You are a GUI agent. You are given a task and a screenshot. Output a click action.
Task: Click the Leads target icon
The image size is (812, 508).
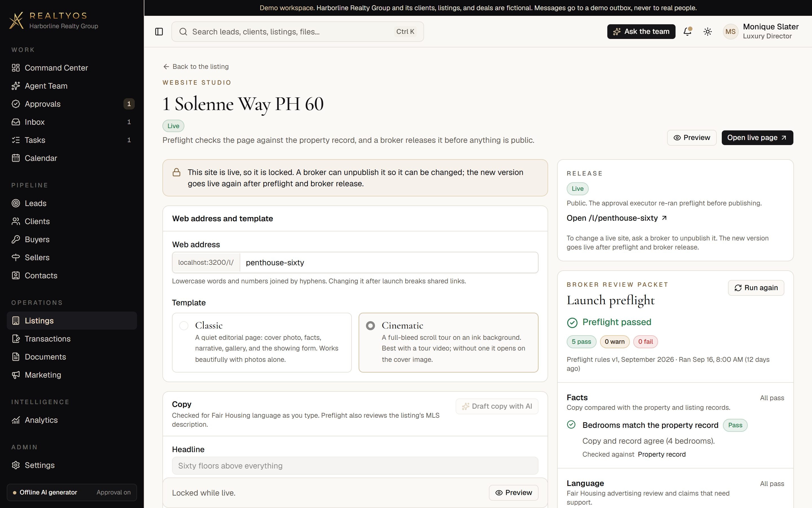click(x=16, y=203)
